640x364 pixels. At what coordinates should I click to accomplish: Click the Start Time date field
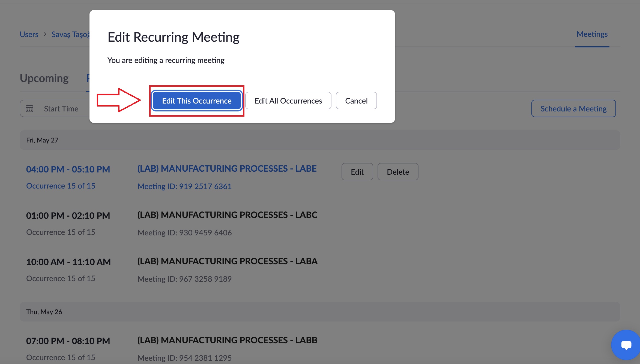click(x=61, y=109)
